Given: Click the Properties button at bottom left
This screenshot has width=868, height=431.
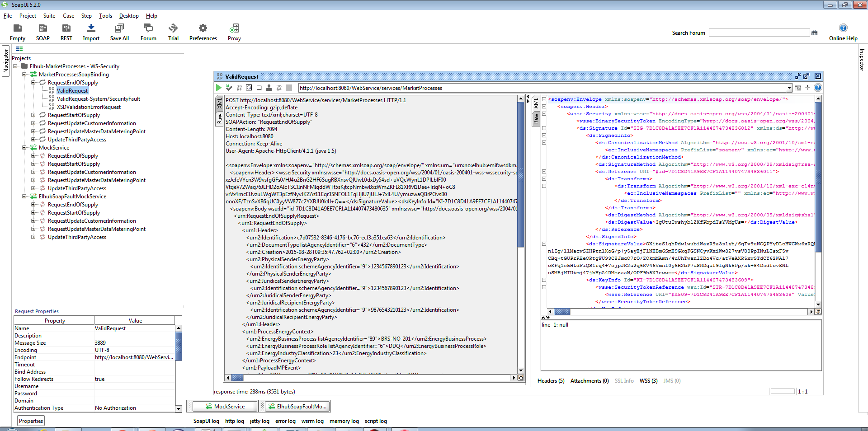Looking at the screenshot, I should (x=31, y=421).
